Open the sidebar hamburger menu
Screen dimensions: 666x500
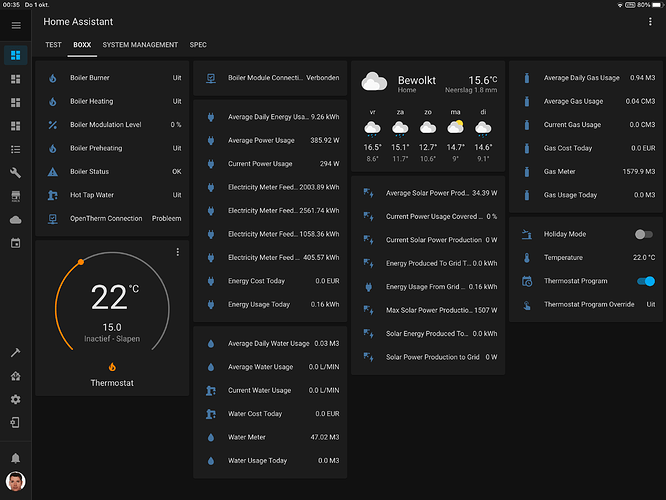point(15,24)
